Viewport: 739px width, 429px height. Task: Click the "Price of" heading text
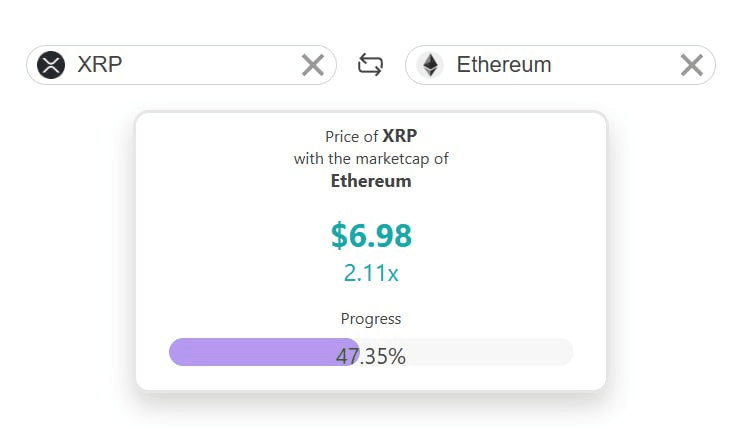tap(352, 136)
